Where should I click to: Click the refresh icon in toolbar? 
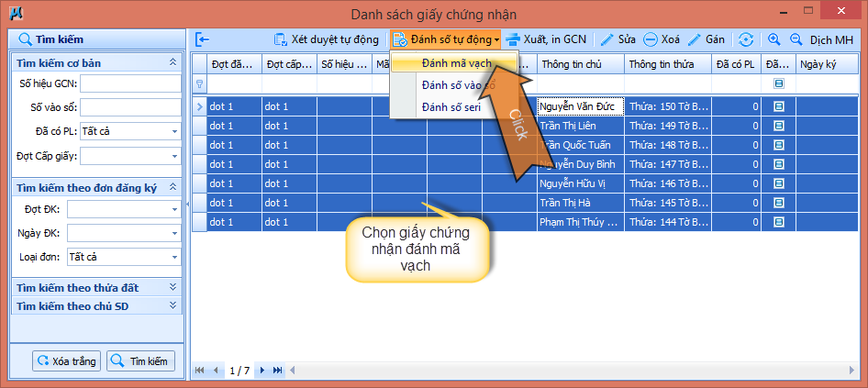(746, 39)
